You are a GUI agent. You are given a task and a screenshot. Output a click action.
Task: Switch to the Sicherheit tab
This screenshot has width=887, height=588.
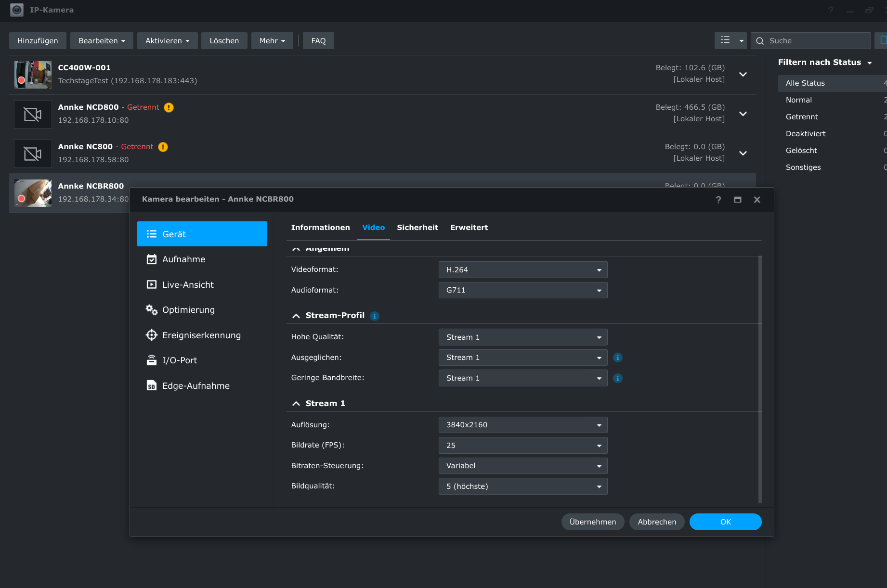click(x=417, y=228)
